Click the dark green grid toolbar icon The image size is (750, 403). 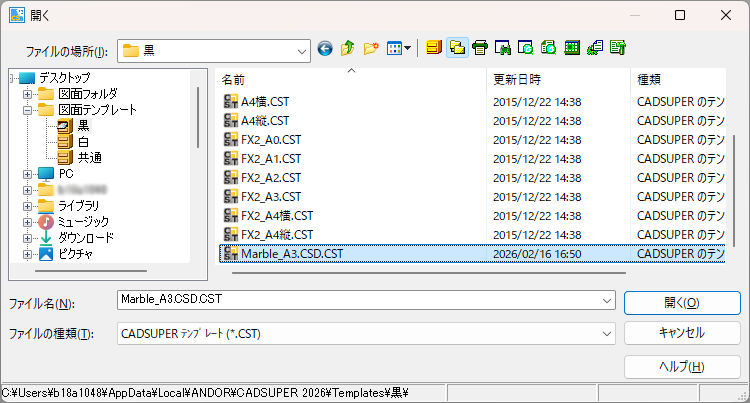(572, 48)
